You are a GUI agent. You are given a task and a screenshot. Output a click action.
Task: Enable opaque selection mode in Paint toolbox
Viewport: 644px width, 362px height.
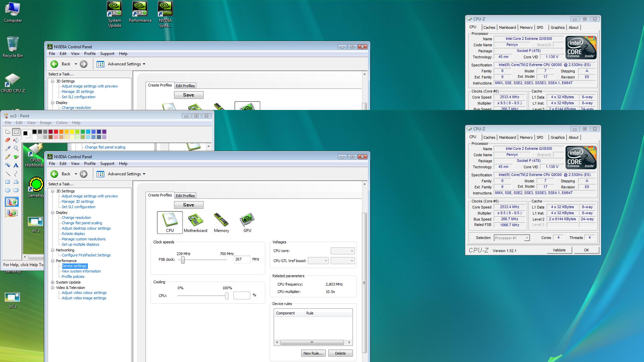pos(12,202)
